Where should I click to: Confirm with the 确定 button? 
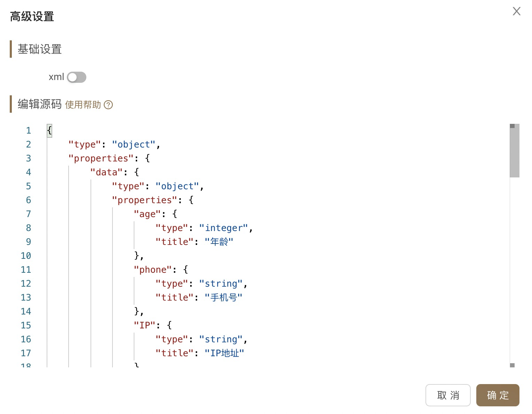(x=498, y=395)
